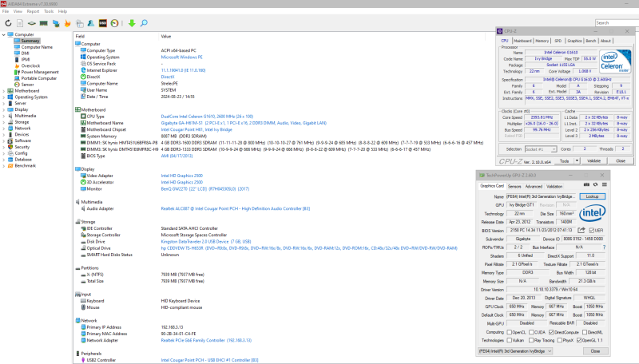Expand the Motherboard tree node

coord(4,91)
